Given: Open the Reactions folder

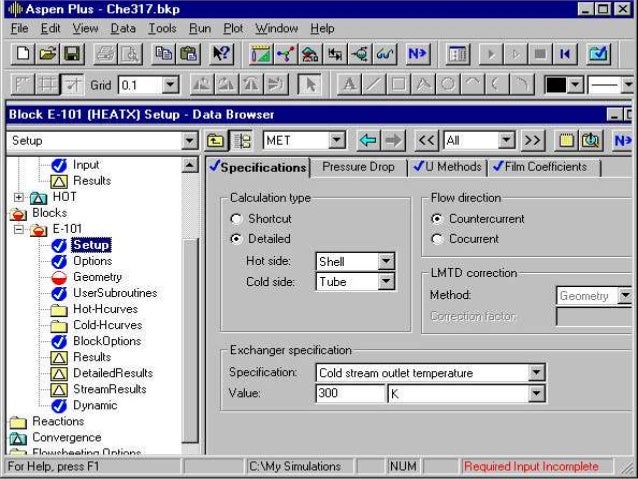Looking at the screenshot, I should click(x=58, y=421).
